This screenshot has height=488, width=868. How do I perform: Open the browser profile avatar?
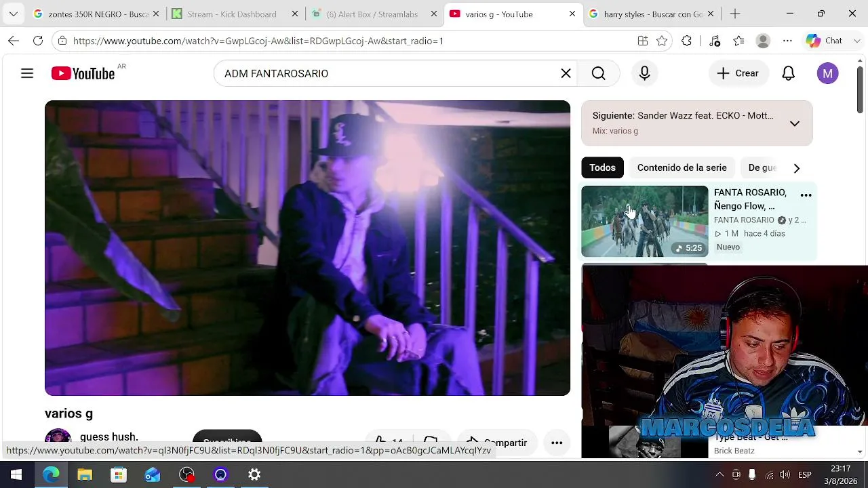click(763, 41)
